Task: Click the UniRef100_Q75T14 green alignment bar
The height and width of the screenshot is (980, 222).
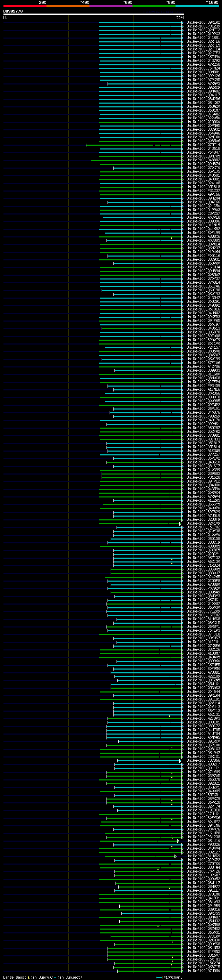Action: (x=135, y=145)
